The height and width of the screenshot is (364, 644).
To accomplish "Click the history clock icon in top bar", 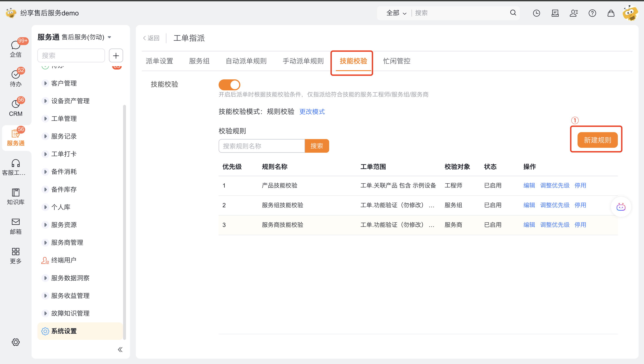I will [x=536, y=13].
